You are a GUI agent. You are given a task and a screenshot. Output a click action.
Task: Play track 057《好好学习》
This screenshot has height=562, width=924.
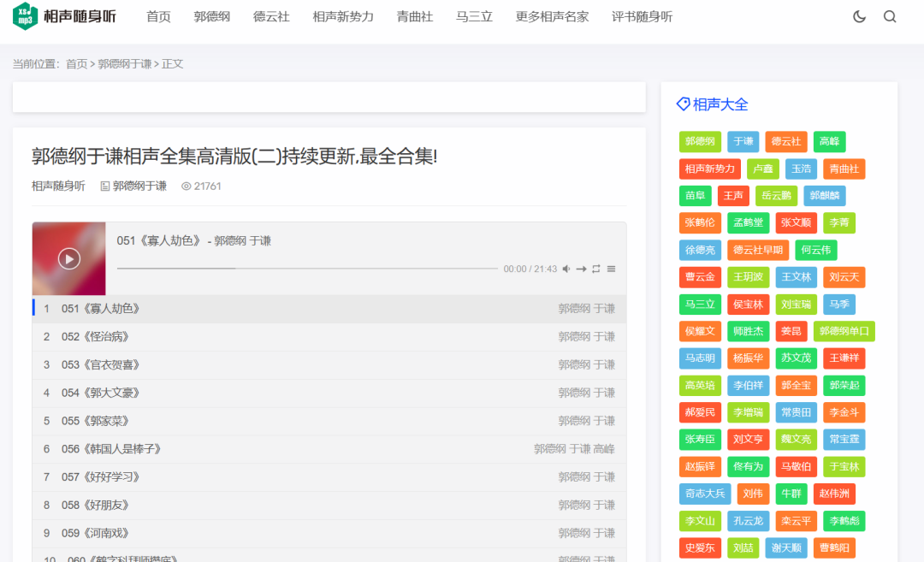(x=329, y=477)
